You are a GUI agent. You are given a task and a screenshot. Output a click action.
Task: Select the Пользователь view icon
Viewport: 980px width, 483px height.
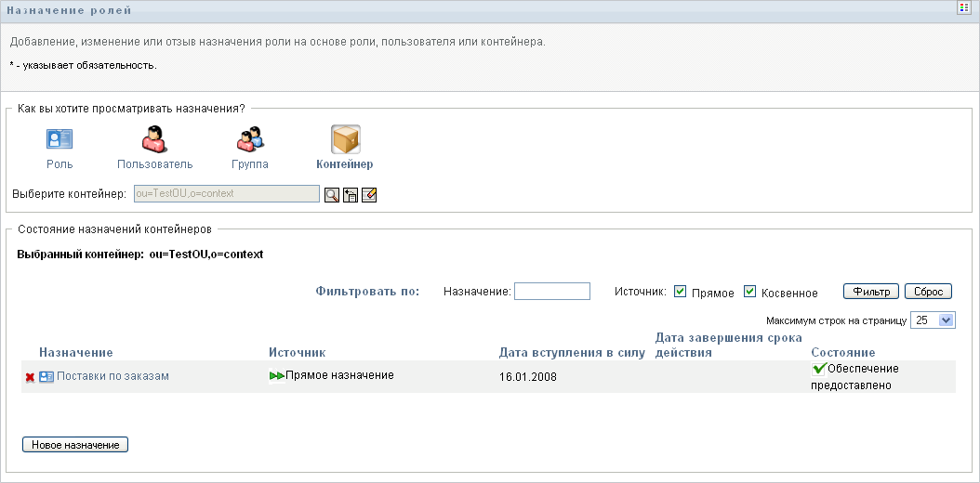154,140
